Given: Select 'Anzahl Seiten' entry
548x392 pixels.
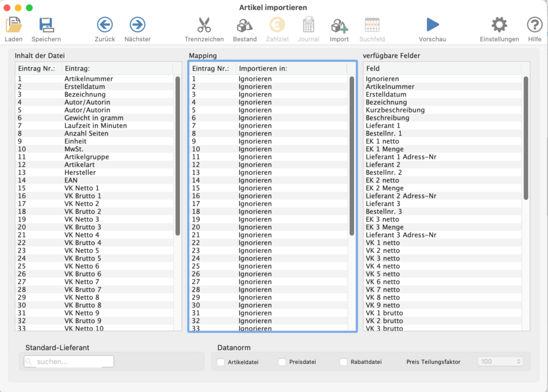Looking at the screenshot, I should (86, 134).
